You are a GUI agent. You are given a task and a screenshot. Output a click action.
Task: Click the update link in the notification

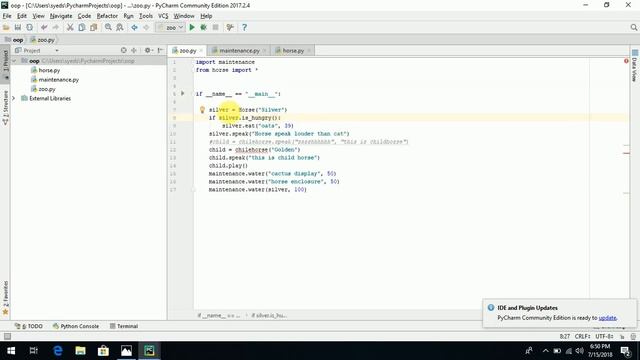point(607,318)
